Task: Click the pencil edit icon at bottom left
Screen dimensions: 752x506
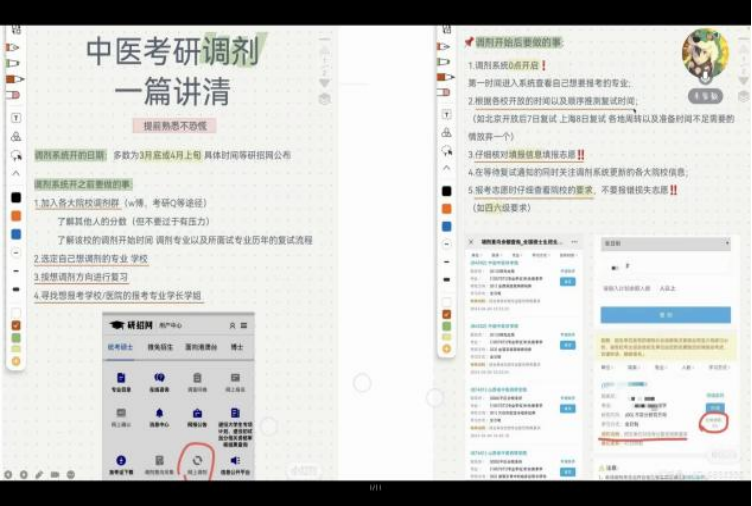Action: [x=39, y=474]
